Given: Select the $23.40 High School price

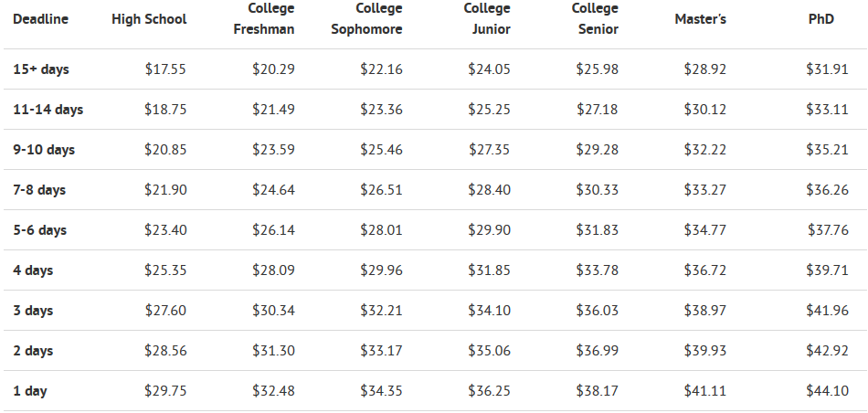Looking at the screenshot, I should 165,230.
